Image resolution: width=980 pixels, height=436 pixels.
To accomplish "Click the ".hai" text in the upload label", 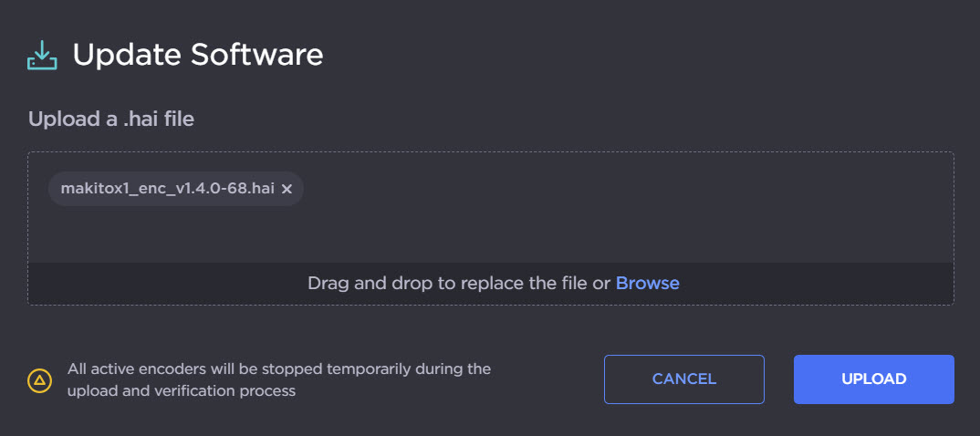I will point(145,119).
